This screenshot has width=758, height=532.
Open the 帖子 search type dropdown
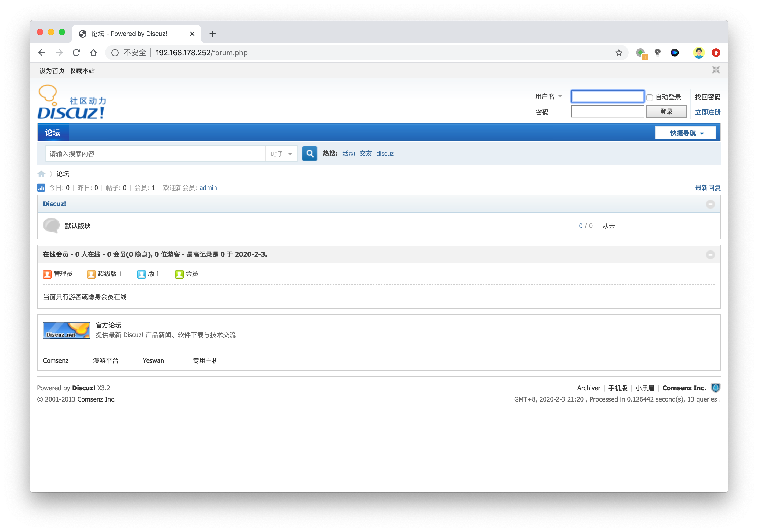[x=281, y=154]
